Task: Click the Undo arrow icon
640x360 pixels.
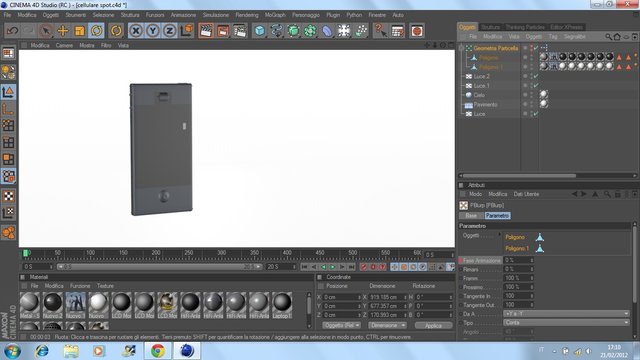Action: click(12, 31)
